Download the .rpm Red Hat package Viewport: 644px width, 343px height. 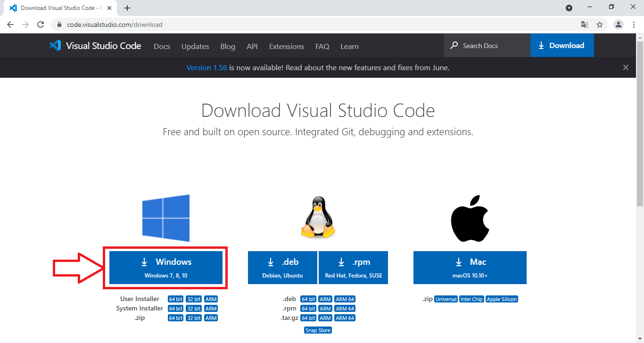click(x=354, y=268)
